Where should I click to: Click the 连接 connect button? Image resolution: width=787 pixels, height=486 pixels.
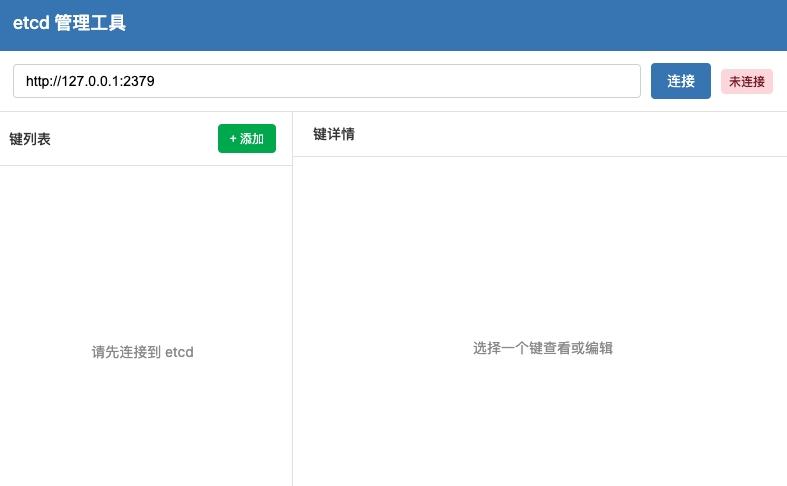coord(681,81)
